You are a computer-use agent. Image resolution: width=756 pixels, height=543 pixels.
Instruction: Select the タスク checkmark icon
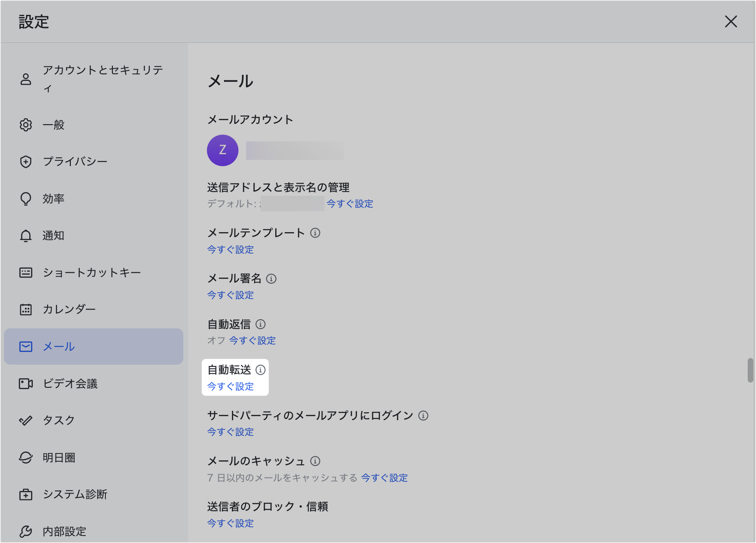coord(25,420)
